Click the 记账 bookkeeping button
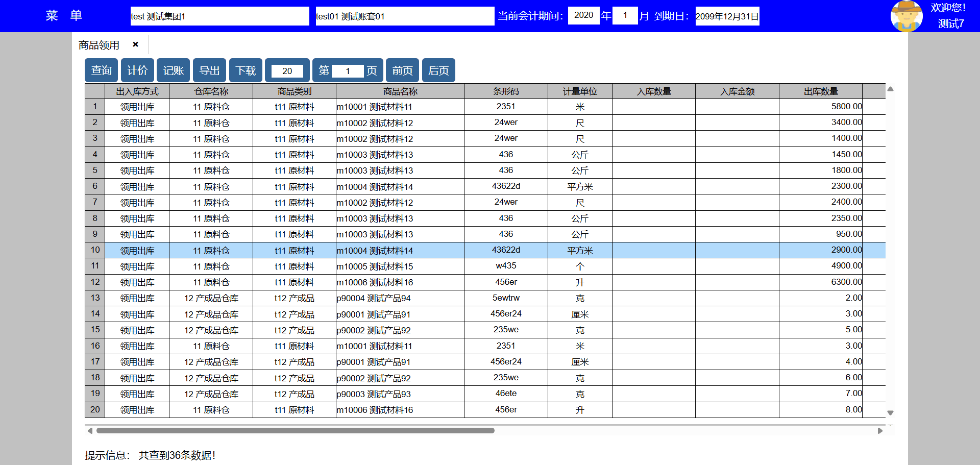 (174, 70)
